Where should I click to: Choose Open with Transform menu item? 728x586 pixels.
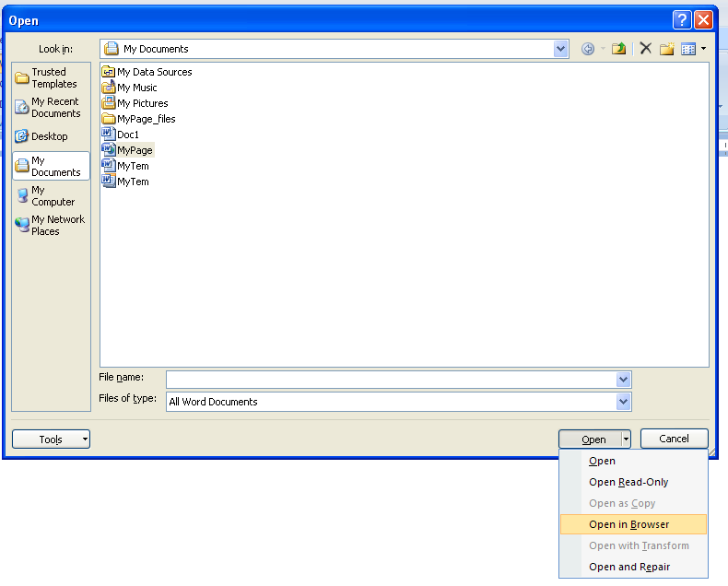pos(633,545)
